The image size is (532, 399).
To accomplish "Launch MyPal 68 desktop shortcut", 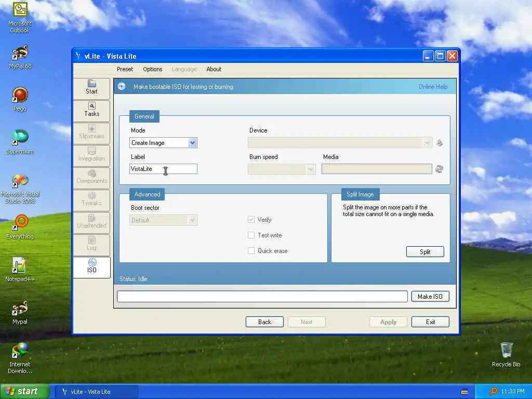I will pos(20,57).
